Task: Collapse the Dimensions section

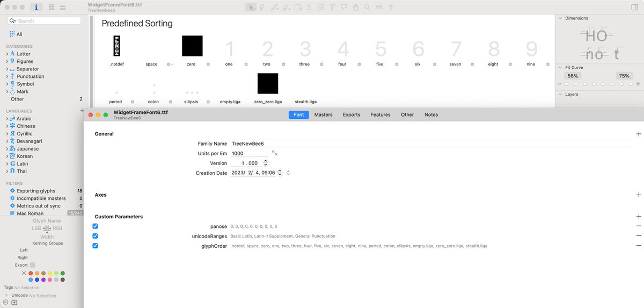Action: coord(560,18)
